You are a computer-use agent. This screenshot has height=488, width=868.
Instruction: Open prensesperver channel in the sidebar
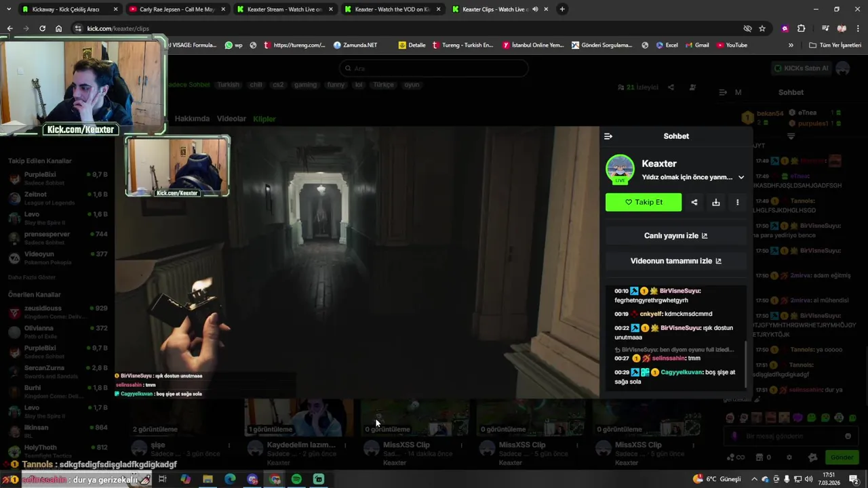pos(58,239)
